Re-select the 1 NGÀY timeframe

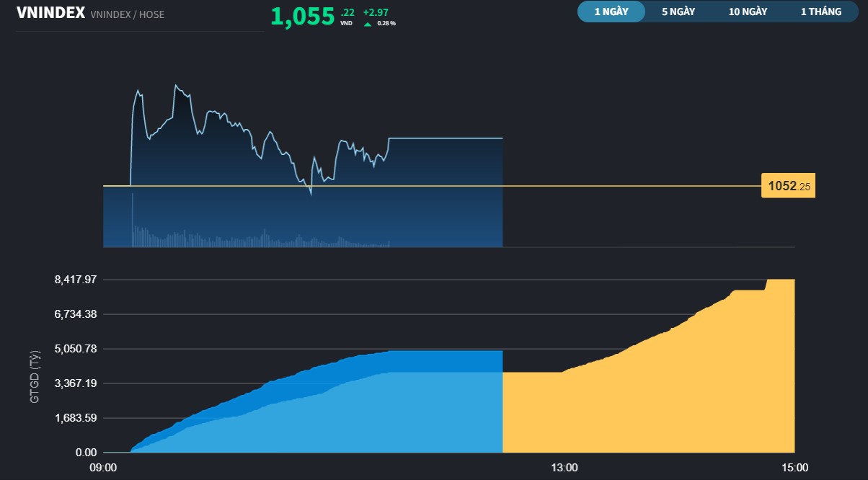[x=611, y=12]
